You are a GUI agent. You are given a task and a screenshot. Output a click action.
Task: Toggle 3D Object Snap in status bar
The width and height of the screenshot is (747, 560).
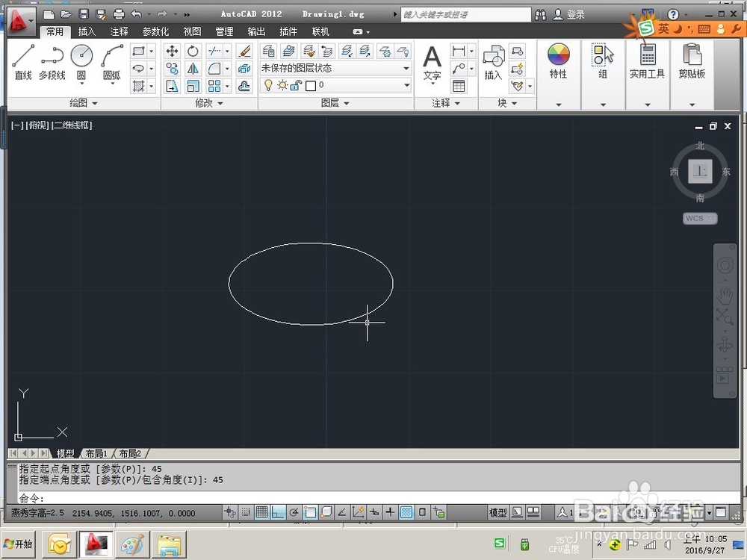coord(326,512)
